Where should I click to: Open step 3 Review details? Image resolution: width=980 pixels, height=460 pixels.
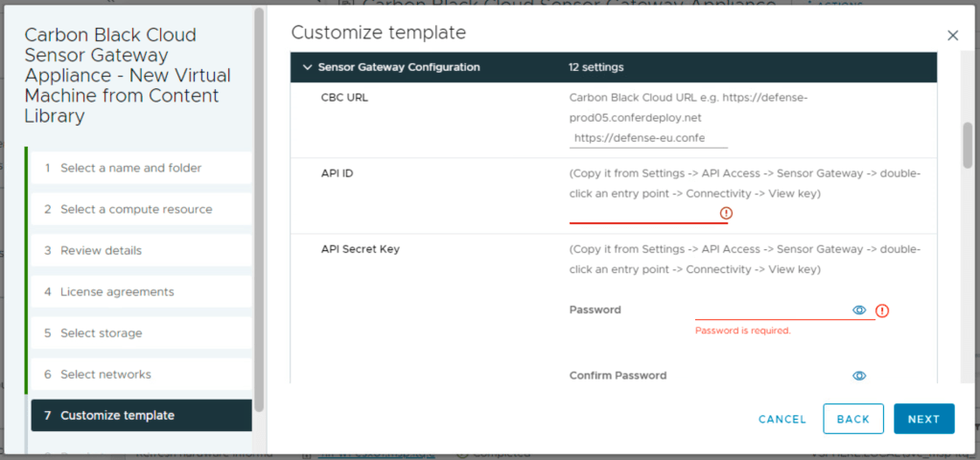[101, 250]
